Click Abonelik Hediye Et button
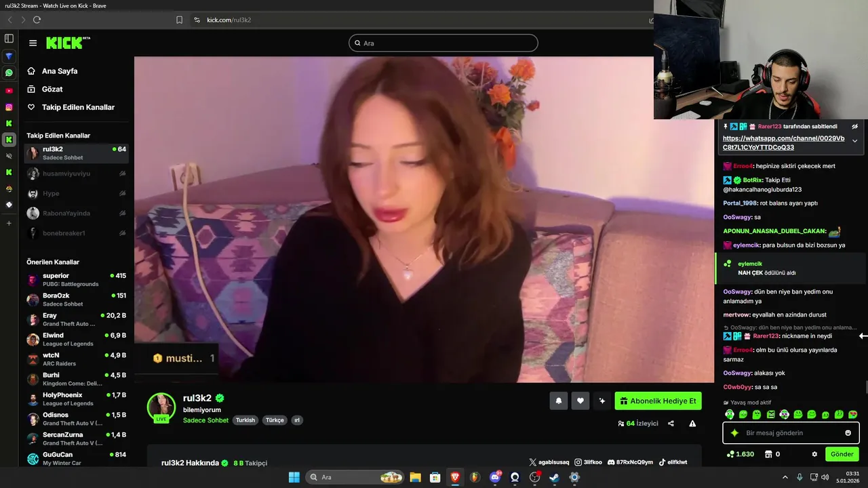The width and height of the screenshot is (868, 488). tap(658, 401)
